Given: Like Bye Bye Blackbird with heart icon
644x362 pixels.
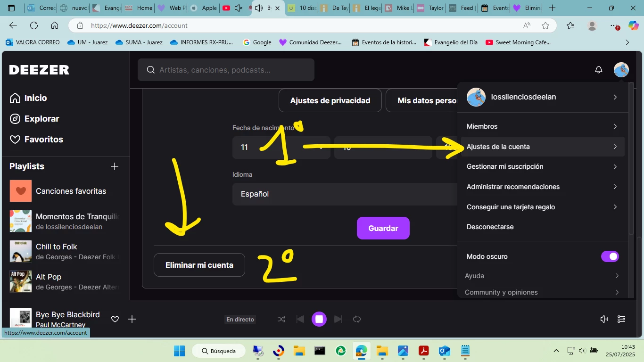Looking at the screenshot, I should click(x=115, y=319).
